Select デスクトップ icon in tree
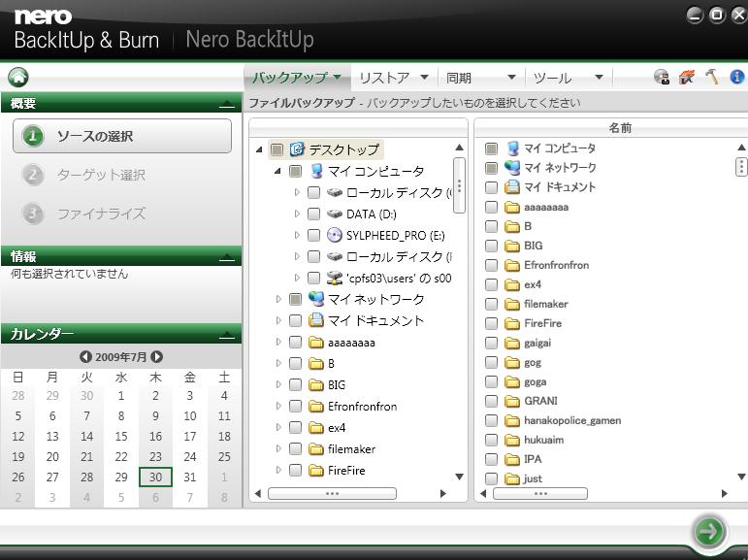This screenshot has height=560, width=748. [297, 149]
